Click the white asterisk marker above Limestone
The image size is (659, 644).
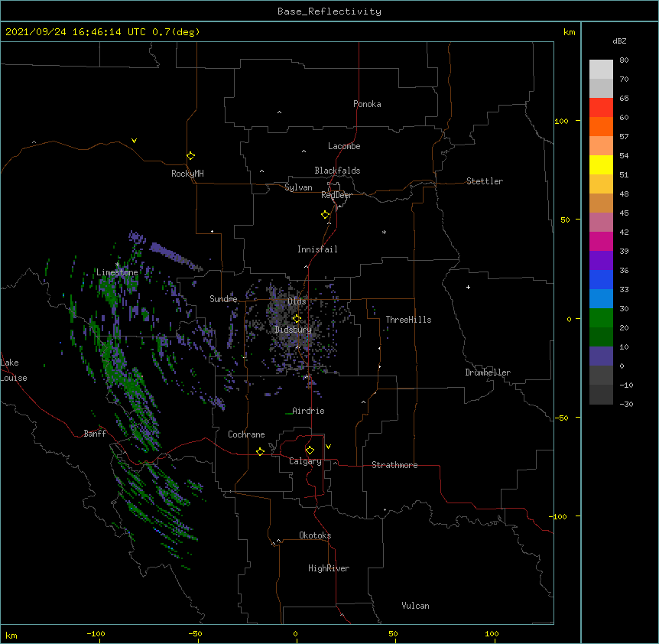click(117, 265)
